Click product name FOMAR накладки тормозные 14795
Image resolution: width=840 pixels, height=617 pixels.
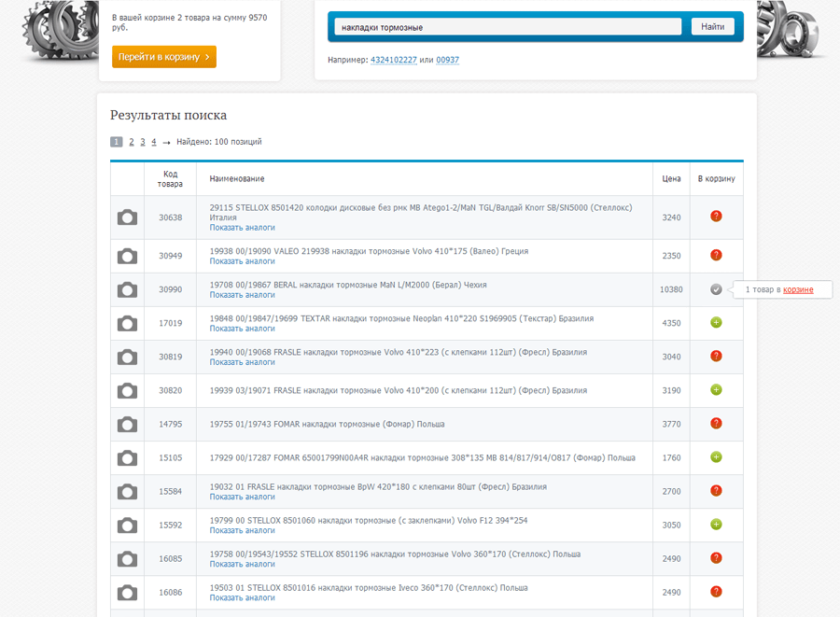pos(327,424)
